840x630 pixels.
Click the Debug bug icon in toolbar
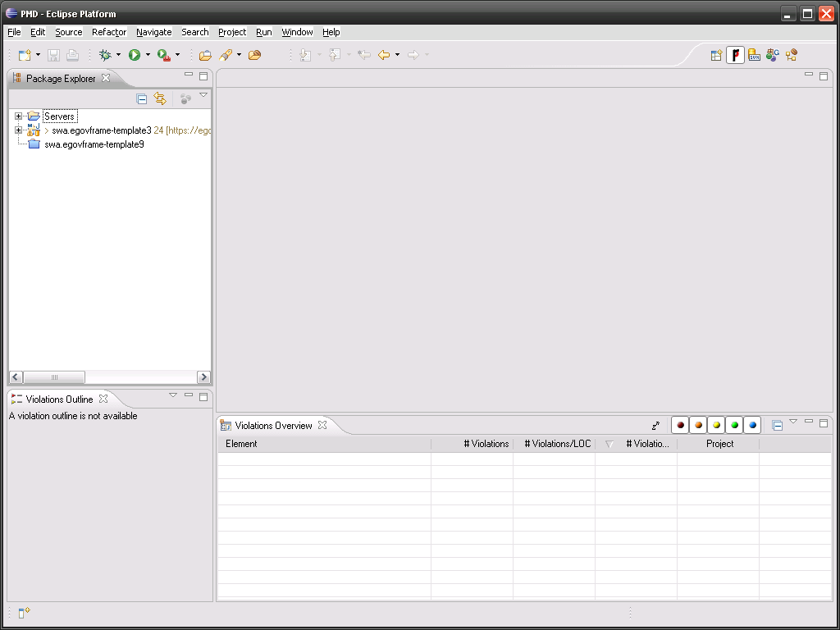pyautogui.click(x=105, y=55)
